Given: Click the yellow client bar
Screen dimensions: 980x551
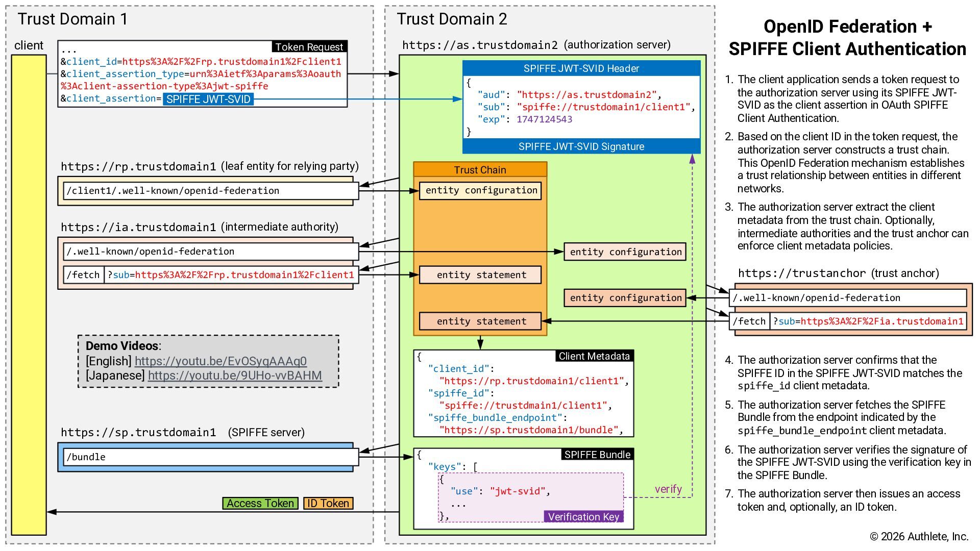Looking at the screenshot, I should point(29,295).
